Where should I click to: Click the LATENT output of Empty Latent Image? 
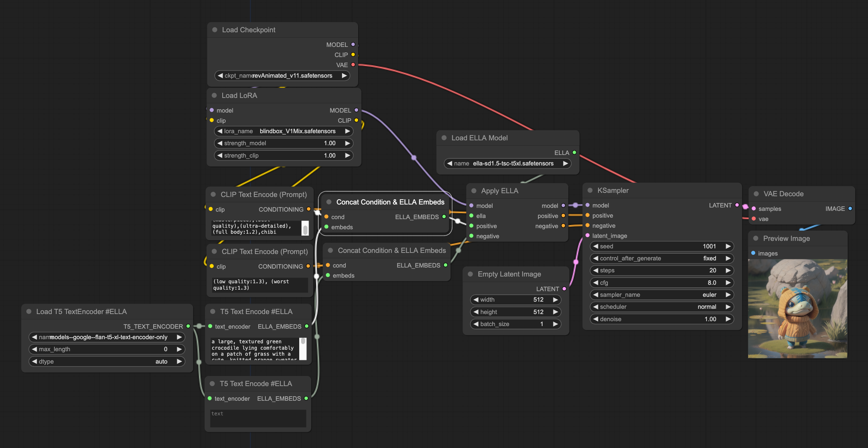point(564,289)
